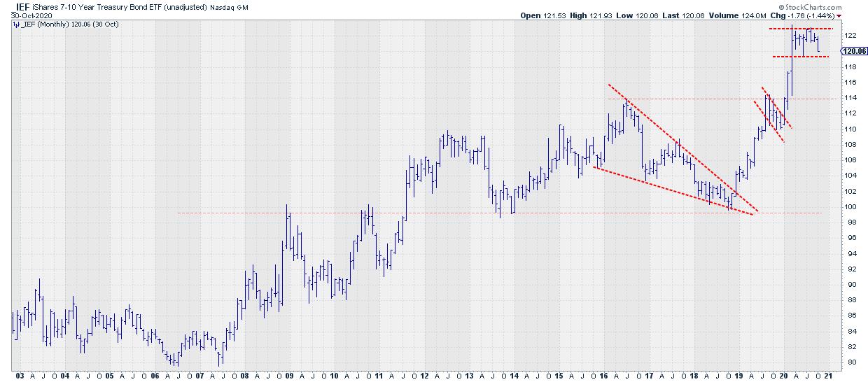Click the 16 year label on time axis
This screenshot has width=868, height=382.
(604, 375)
